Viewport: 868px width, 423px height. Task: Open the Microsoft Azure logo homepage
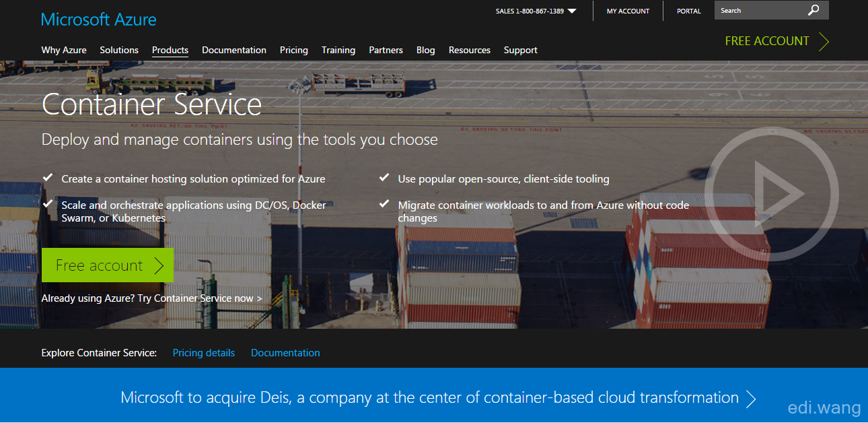pyautogui.click(x=99, y=20)
